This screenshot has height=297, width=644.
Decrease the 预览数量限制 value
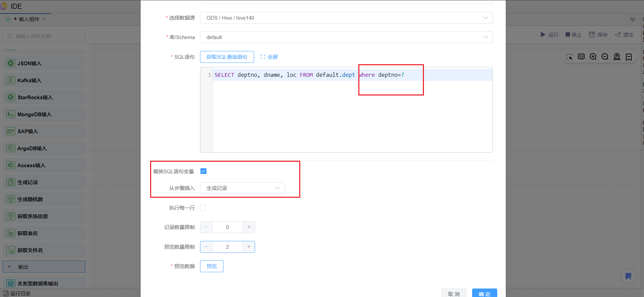[x=206, y=247]
